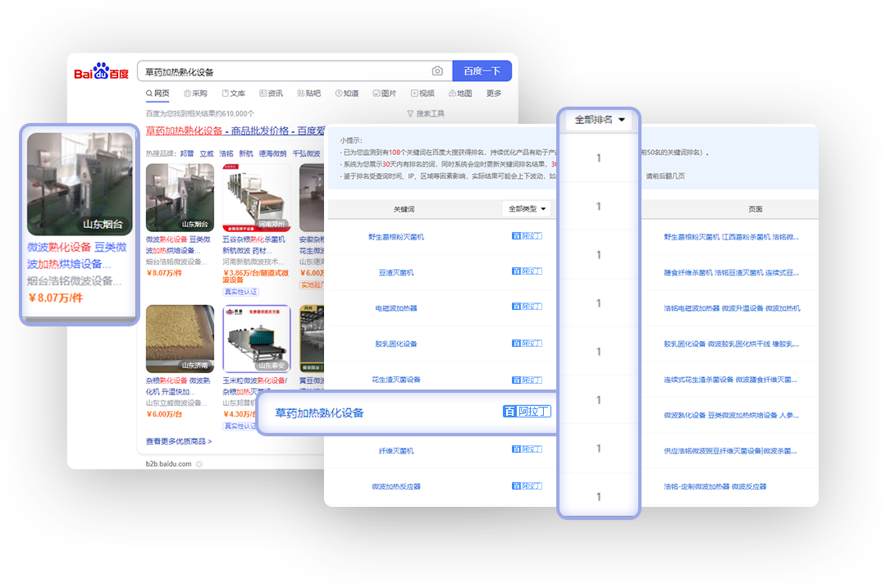Show 更多 search categories

pyautogui.click(x=494, y=93)
